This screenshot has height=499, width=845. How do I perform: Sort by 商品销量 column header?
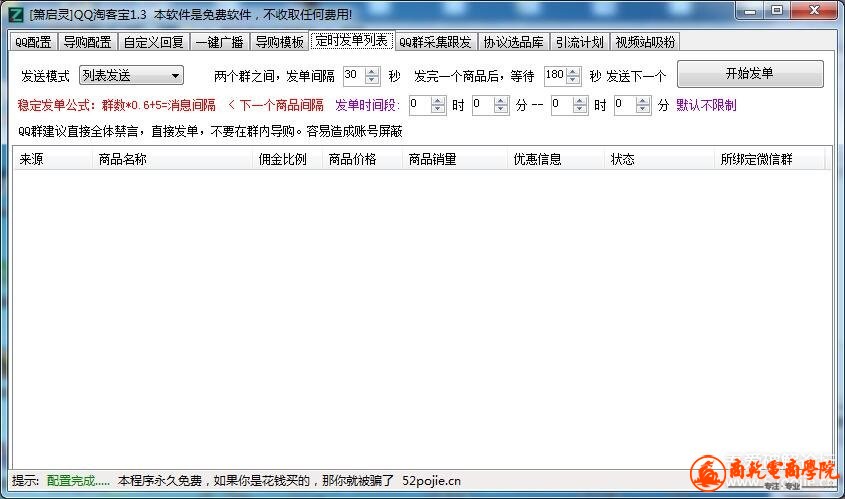[x=454, y=160]
